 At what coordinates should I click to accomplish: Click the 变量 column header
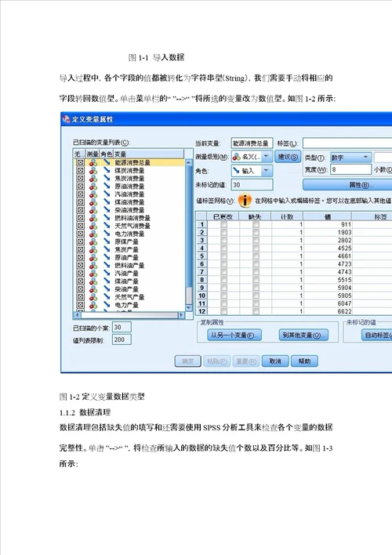point(148,154)
